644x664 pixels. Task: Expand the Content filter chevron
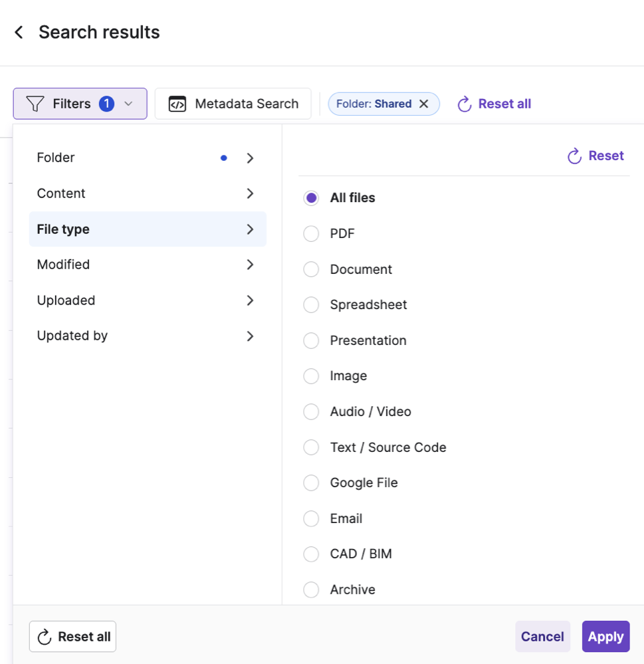pos(250,193)
